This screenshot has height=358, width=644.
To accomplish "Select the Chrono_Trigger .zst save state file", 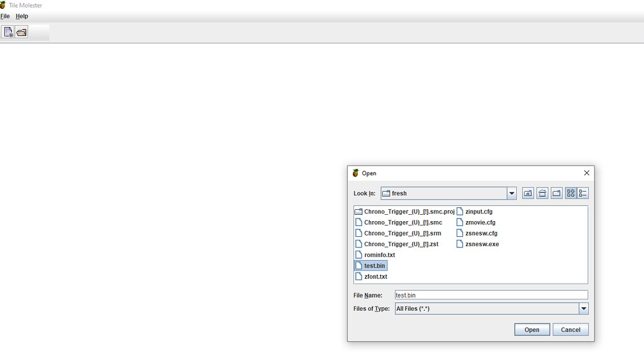I will (401, 244).
